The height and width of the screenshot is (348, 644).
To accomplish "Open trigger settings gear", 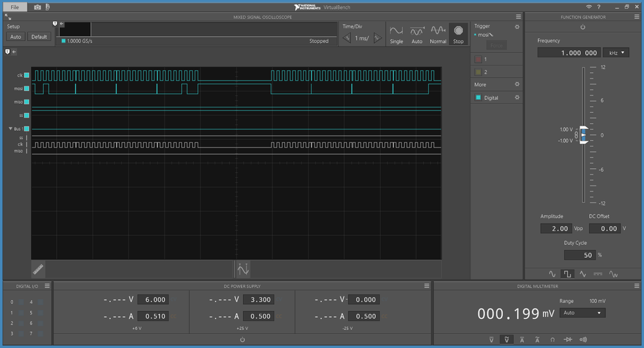I will (x=517, y=26).
